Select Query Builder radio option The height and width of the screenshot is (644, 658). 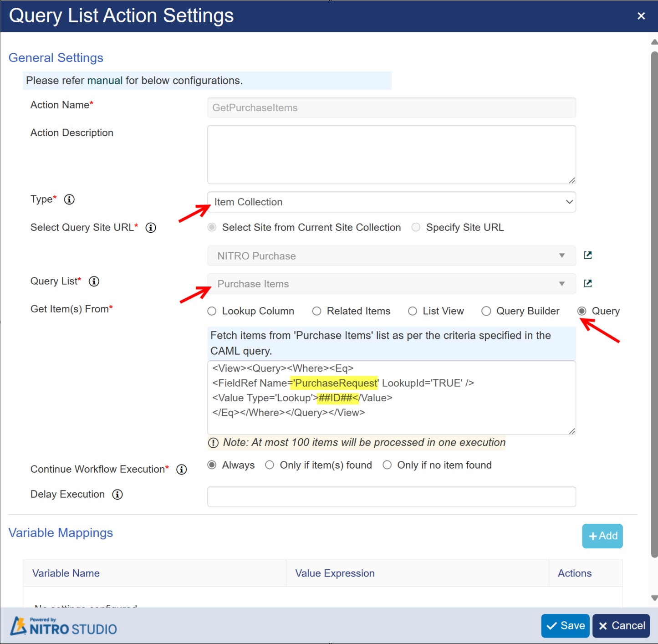tap(486, 311)
